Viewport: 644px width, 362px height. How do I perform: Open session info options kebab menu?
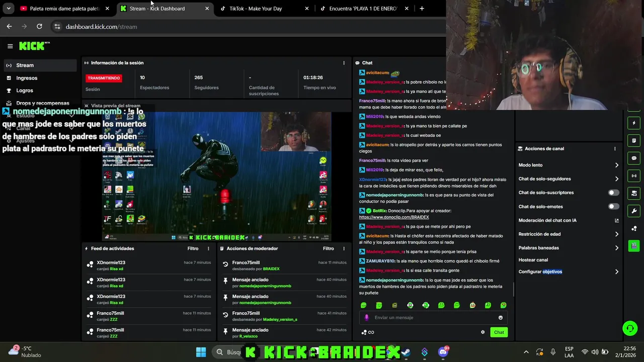coord(344,63)
